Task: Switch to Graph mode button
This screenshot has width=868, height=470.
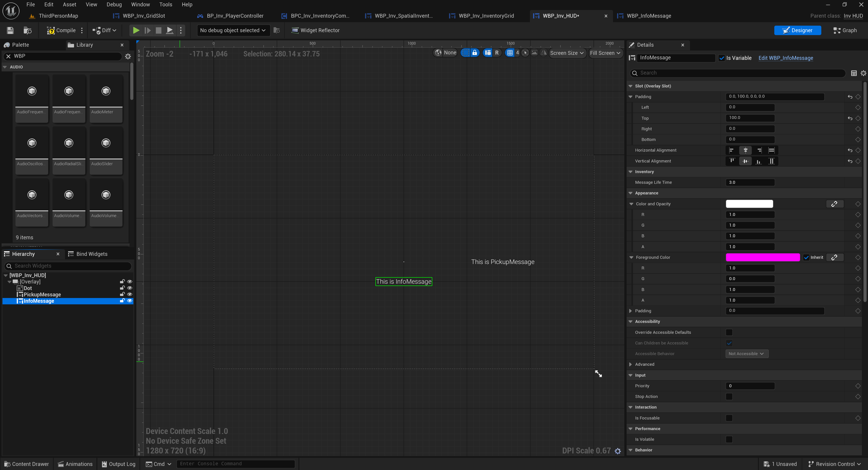Action: coord(845,30)
